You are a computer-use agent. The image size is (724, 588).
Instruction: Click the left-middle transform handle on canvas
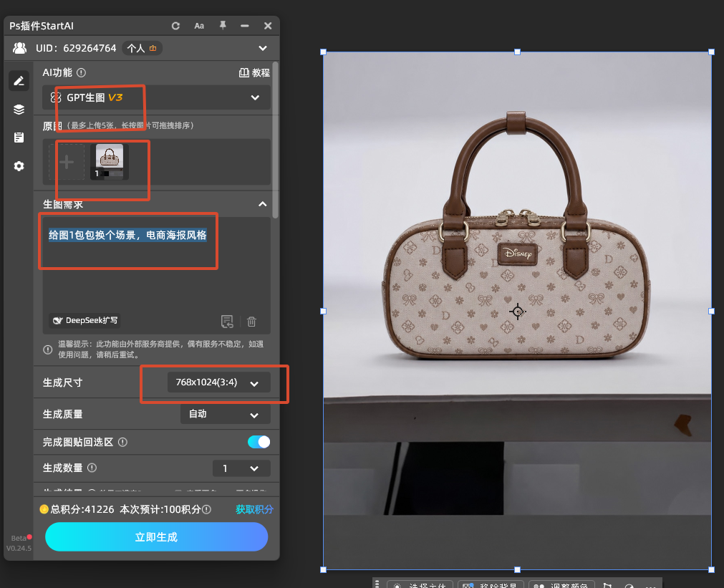click(x=323, y=312)
